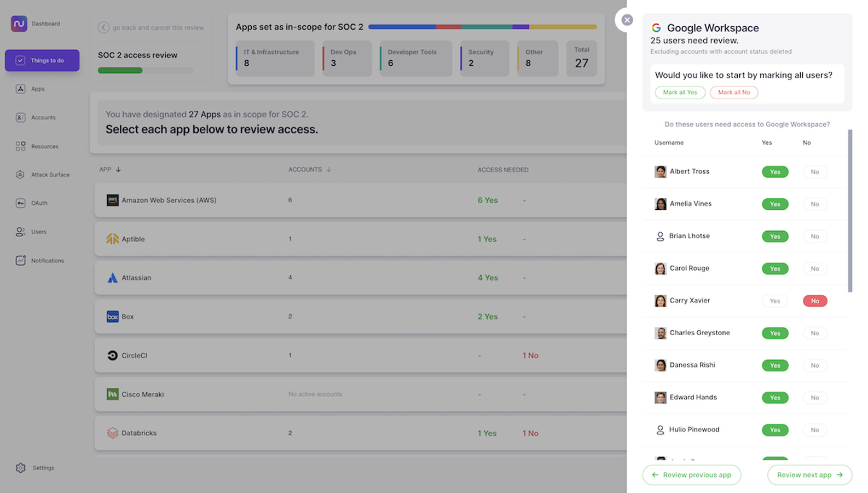Click the user list scrollbar
This screenshot has width=868, height=493.
[850, 211]
